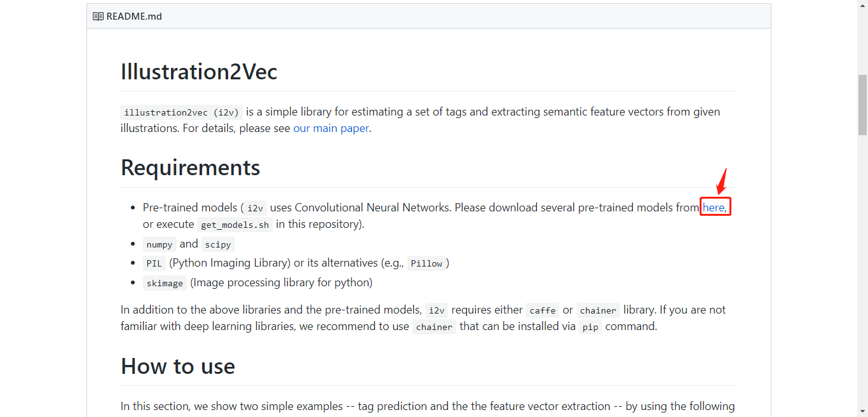
Task: Click the scrollbar up arrow
Action: [x=862, y=5]
